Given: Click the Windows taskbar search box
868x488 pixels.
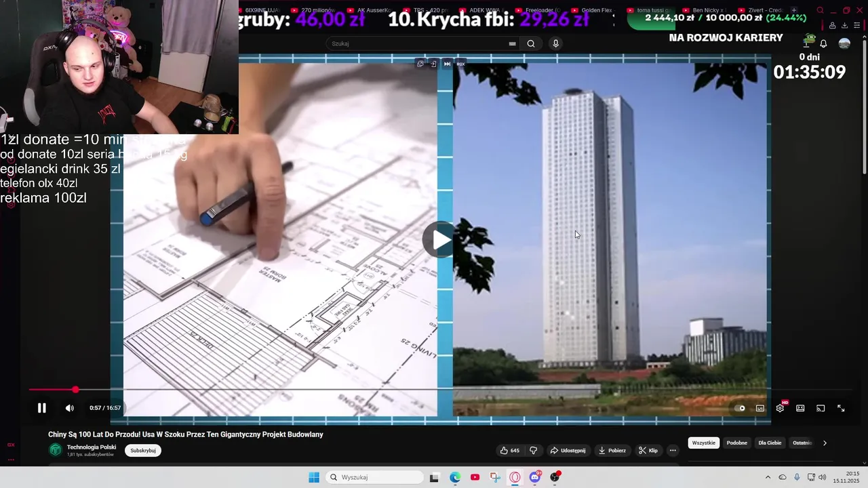Looking at the screenshot, I should click(375, 477).
